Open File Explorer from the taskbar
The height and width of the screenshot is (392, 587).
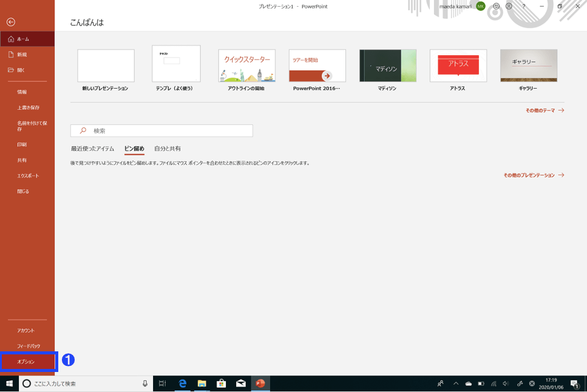coord(202,384)
